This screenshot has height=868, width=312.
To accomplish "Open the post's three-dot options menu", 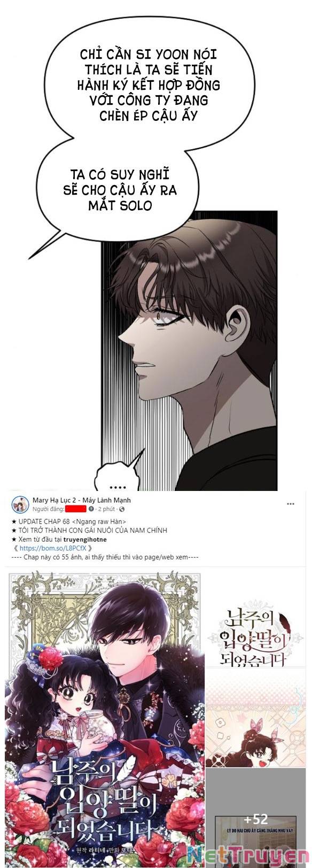I will (291, 503).
